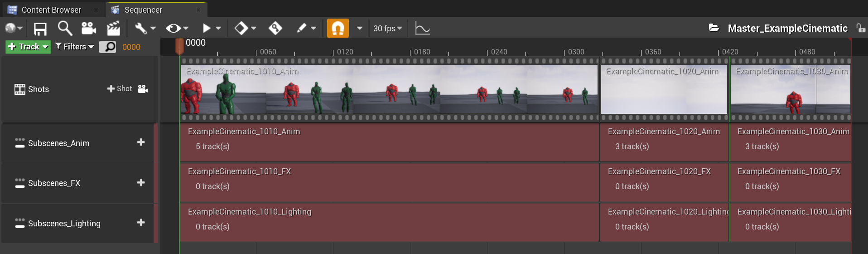
Task: Switch to the Content Browser tab
Action: (52, 10)
